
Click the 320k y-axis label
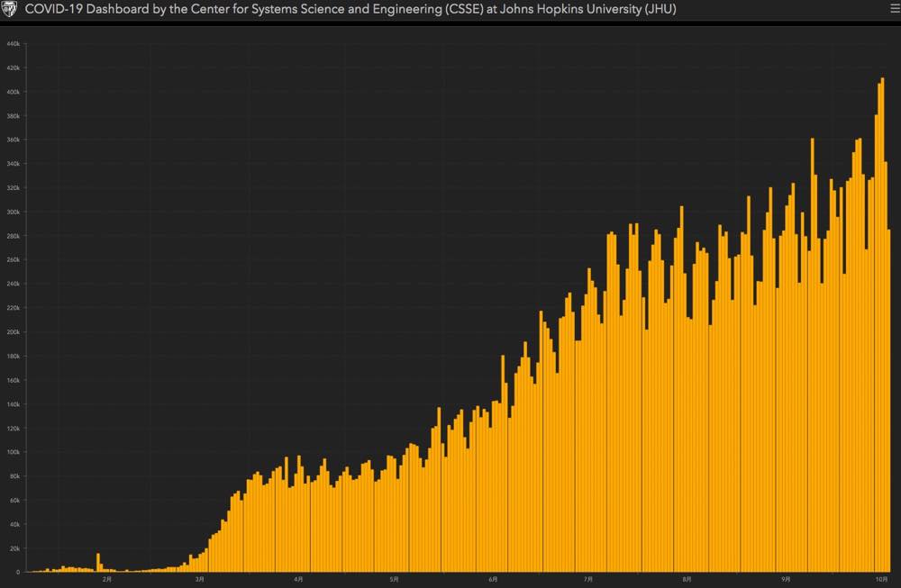(14, 188)
